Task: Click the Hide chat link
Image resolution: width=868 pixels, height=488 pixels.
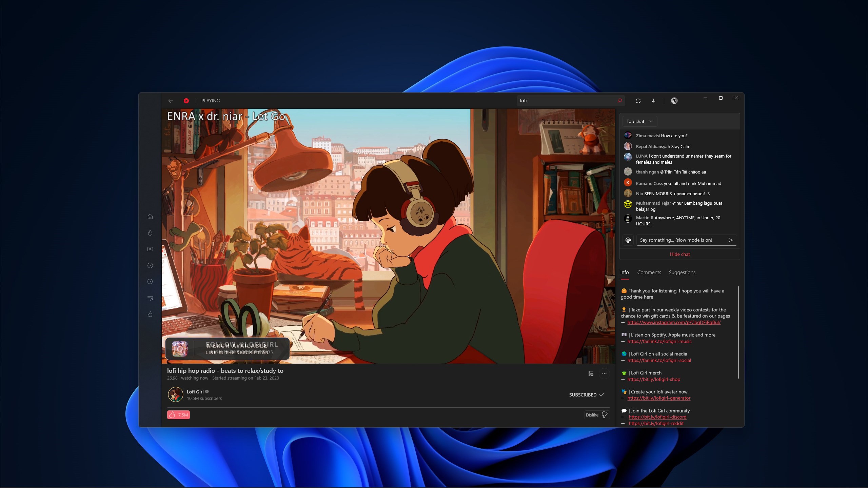Action: click(679, 254)
